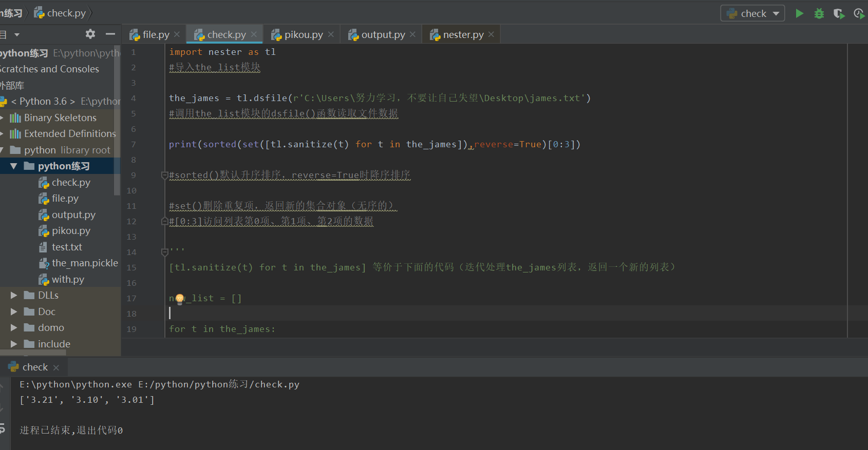Open output.py editor tab
Viewport: 868px width, 450px height.
[x=383, y=34]
